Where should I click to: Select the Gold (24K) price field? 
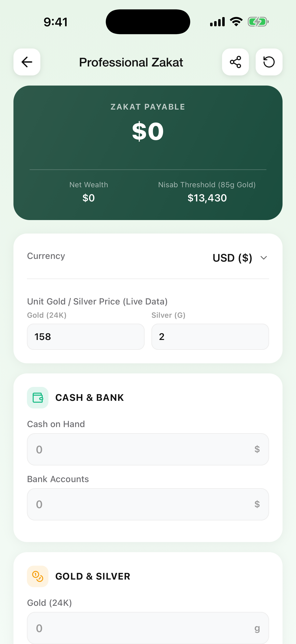(x=86, y=337)
